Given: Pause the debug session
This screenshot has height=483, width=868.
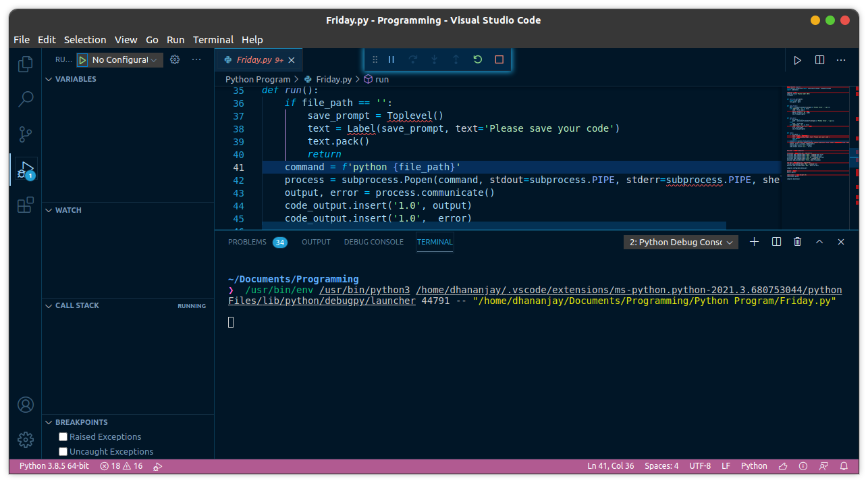Looking at the screenshot, I should click(x=391, y=59).
